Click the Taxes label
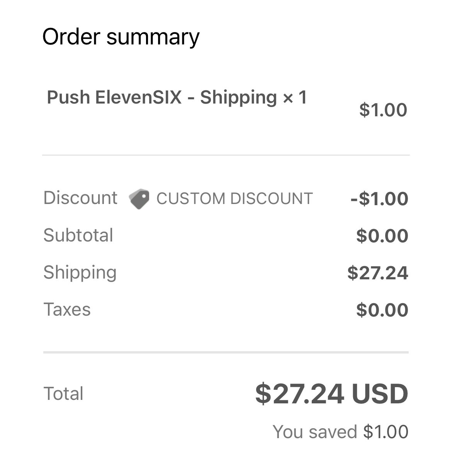The width and height of the screenshot is (452, 476). 67,309
